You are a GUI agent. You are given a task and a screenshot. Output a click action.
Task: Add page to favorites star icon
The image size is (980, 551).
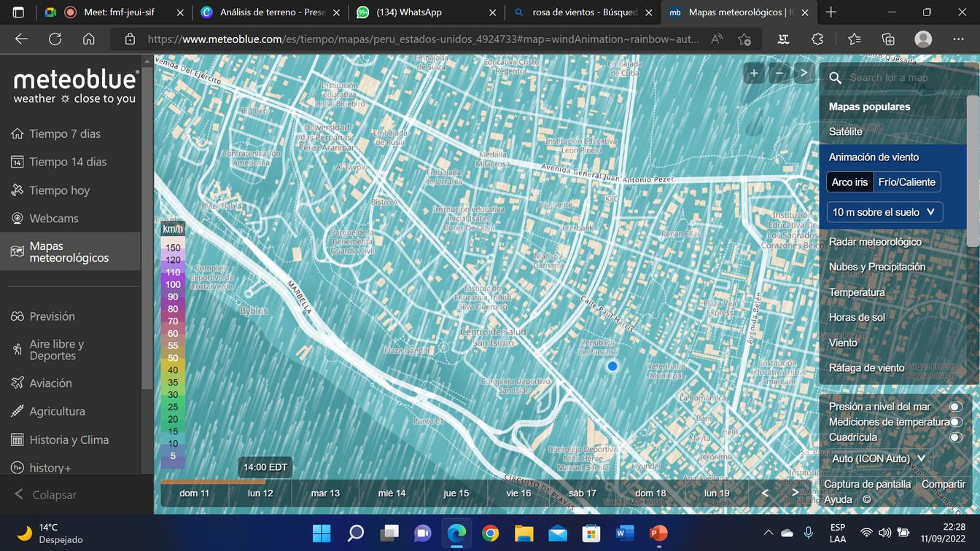(744, 39)
